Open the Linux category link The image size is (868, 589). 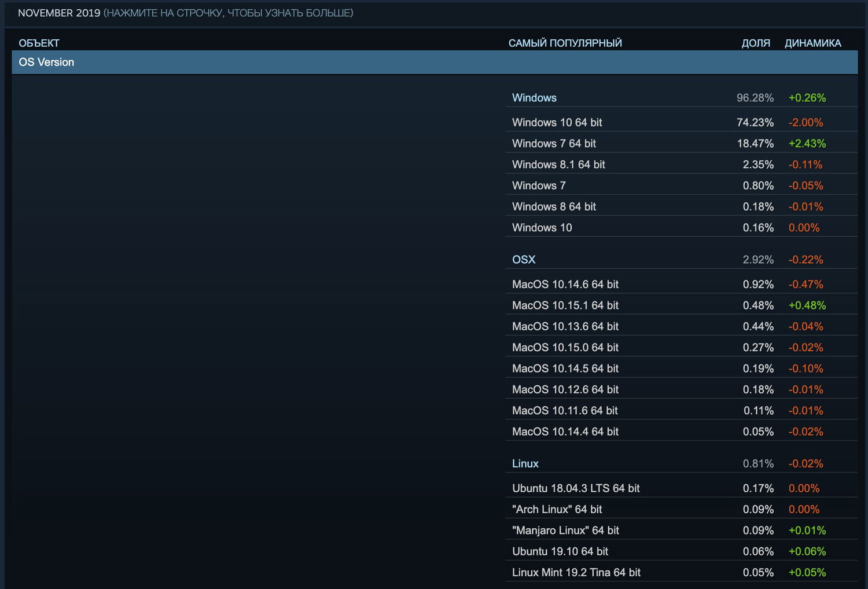pos(525,463)
